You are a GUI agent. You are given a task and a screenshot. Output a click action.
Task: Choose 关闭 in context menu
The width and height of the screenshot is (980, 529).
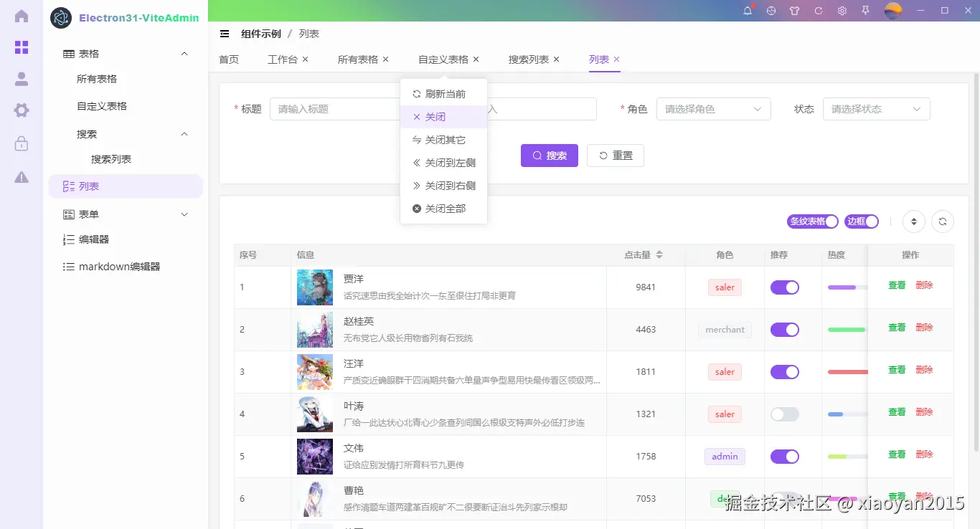[443, 117]
